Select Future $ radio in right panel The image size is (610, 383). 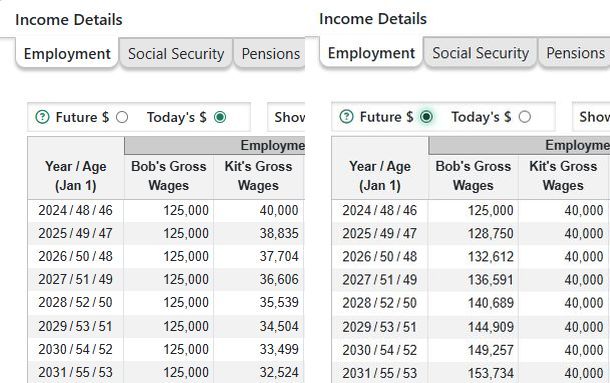pyautogui.click(x=426, y=116)
